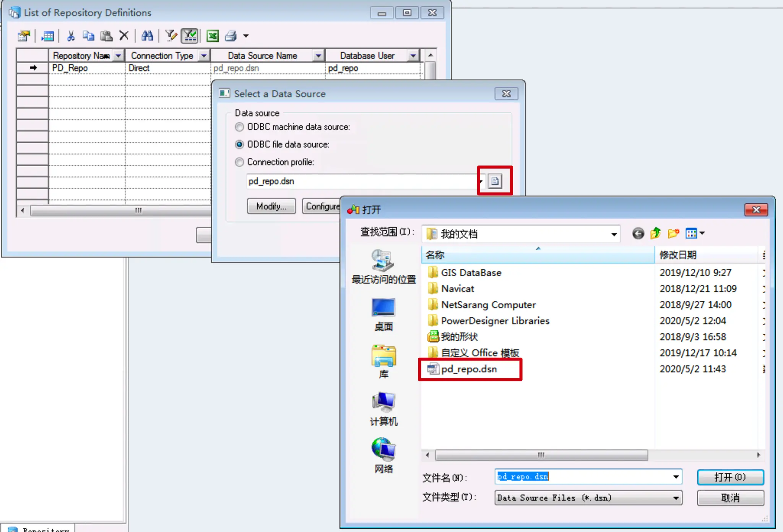Click the Modify... button
Image resolution: width=783 pixels, height=532 pixels.
271,206
